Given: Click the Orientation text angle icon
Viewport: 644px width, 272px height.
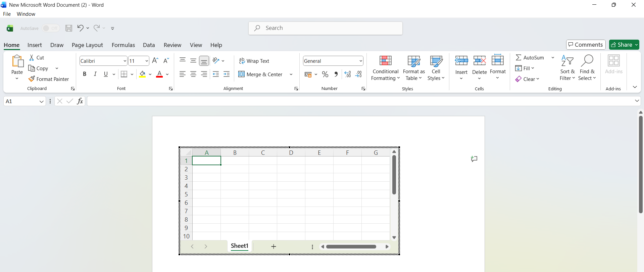Looking at the screenshot, I should [216, 60].
